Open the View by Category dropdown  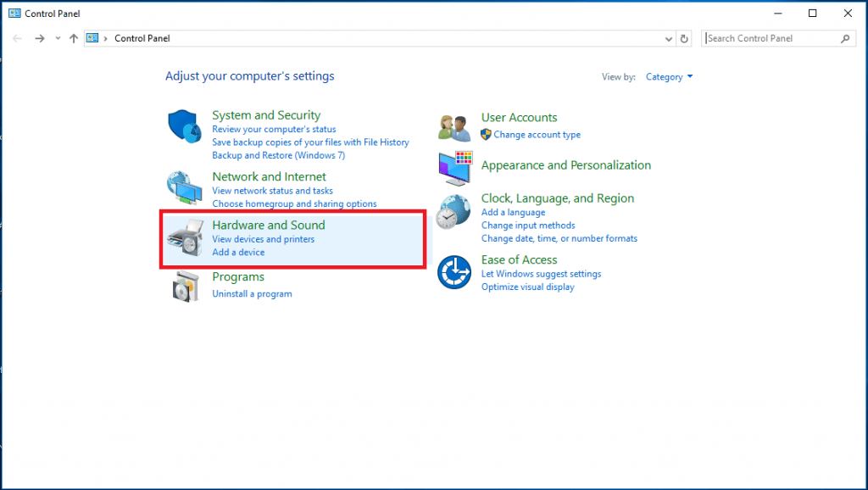point(669,77)
